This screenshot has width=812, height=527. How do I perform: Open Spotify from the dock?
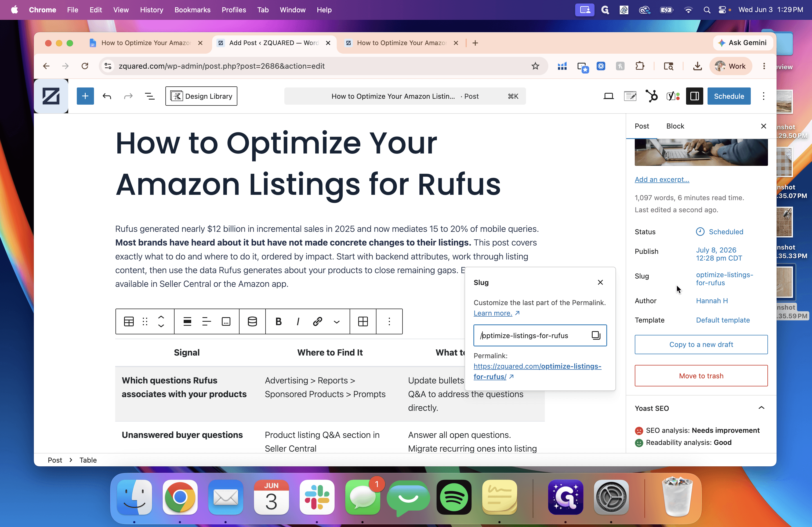point(454,497)
